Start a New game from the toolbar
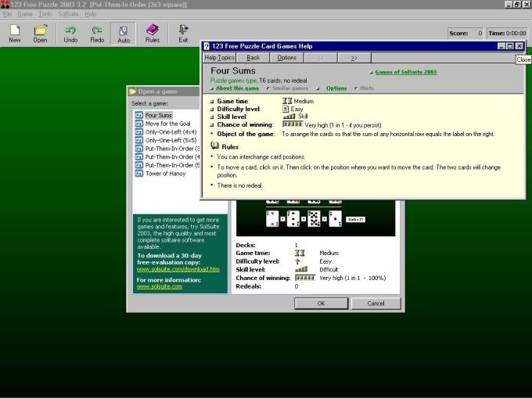This screenshot has width=532, height=399. pos(15,34)
